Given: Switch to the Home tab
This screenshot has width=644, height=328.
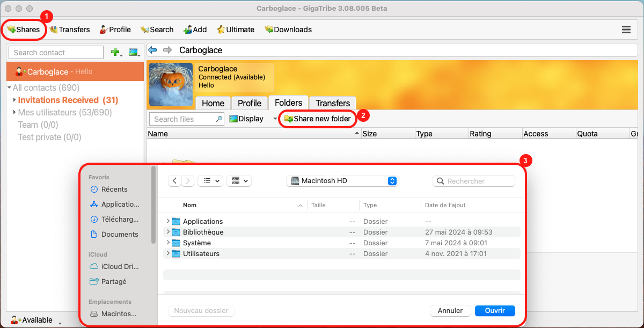Looking at the screenshot, I should (x=213, y=103).
